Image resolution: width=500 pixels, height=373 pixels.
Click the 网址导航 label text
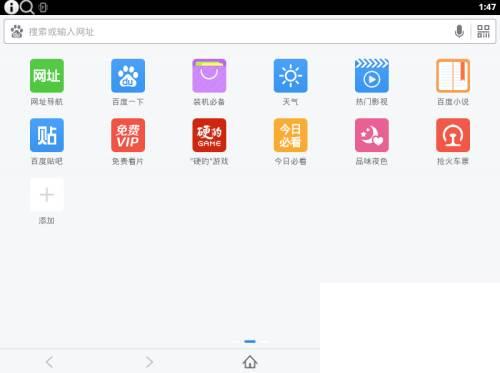click(x=47, y=102)
